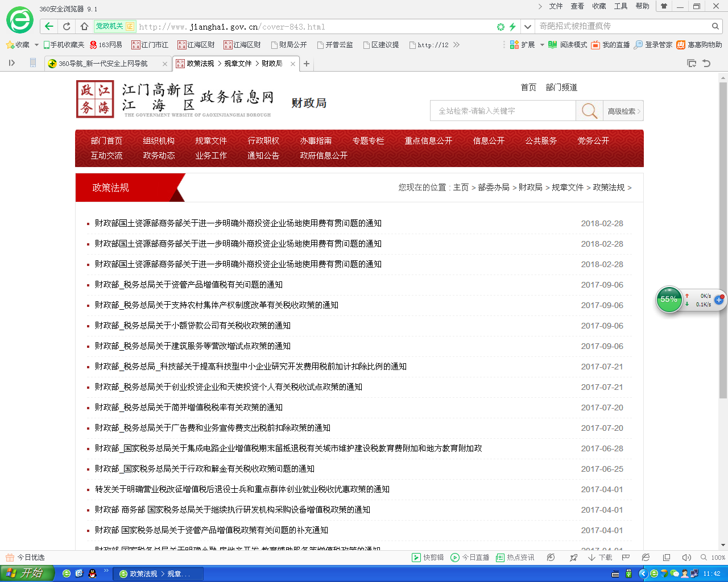The image size is (728, 582).
Task: Click the 360 browser logo avatar
Action: point(20,20)
